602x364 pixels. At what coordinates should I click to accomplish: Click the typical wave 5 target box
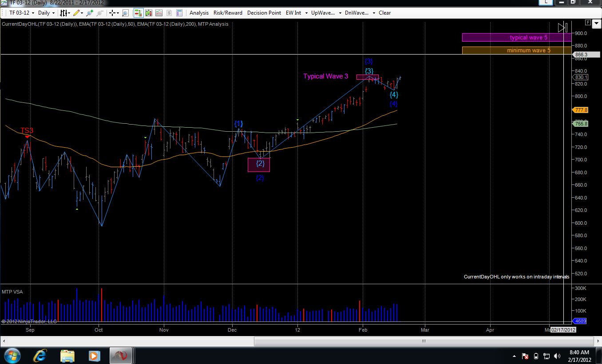coord(517,38)
